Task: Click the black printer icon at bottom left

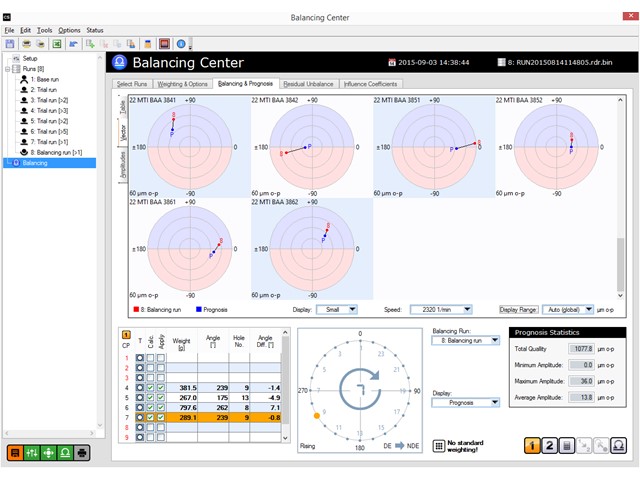Action: point(81,453)
